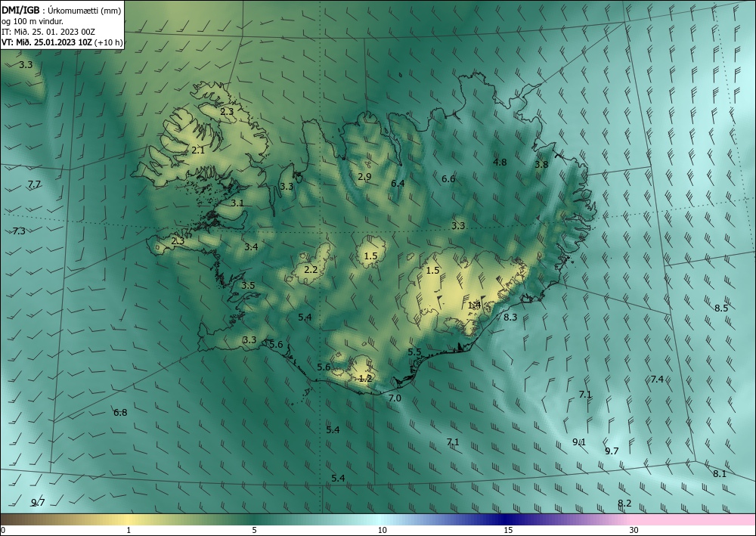Select the 6.8 value over the ocean
The height and width of the screenshot is (536, 756).
[x=120, y=413]
